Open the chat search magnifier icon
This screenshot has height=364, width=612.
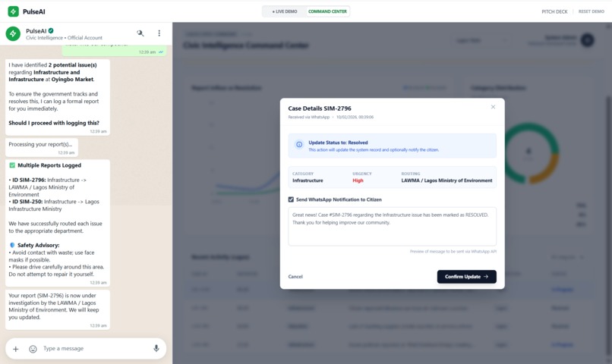tap(140, 33)
